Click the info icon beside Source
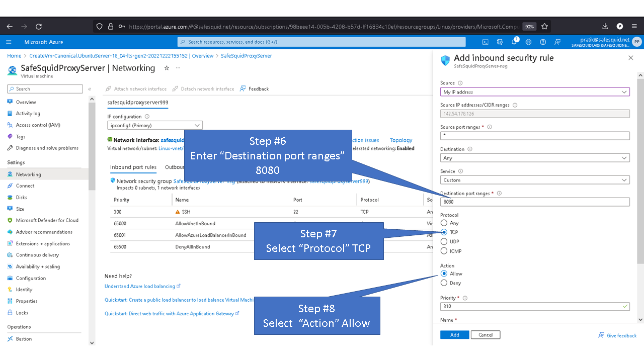The image size is (644, 362). click(x=460, y=83)
